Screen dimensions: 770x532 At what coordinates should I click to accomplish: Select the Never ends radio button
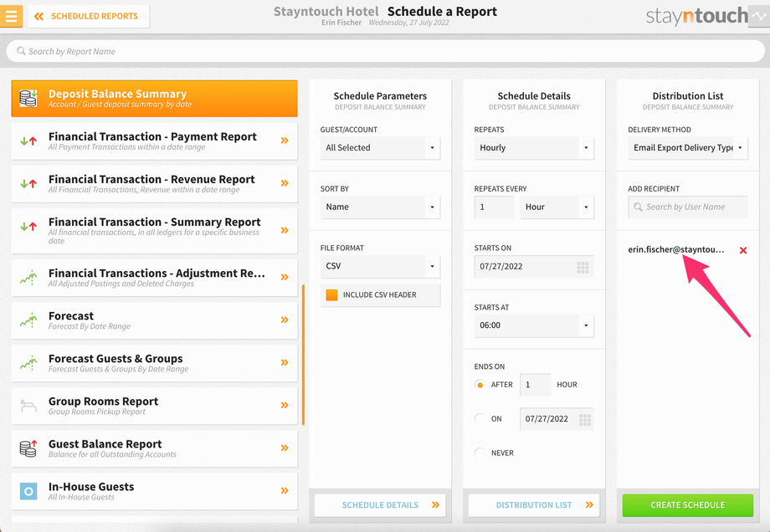pos(480,453)
